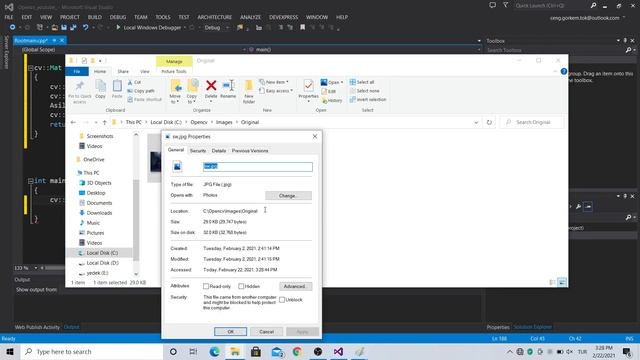Click Select all in ribbon

362,82
